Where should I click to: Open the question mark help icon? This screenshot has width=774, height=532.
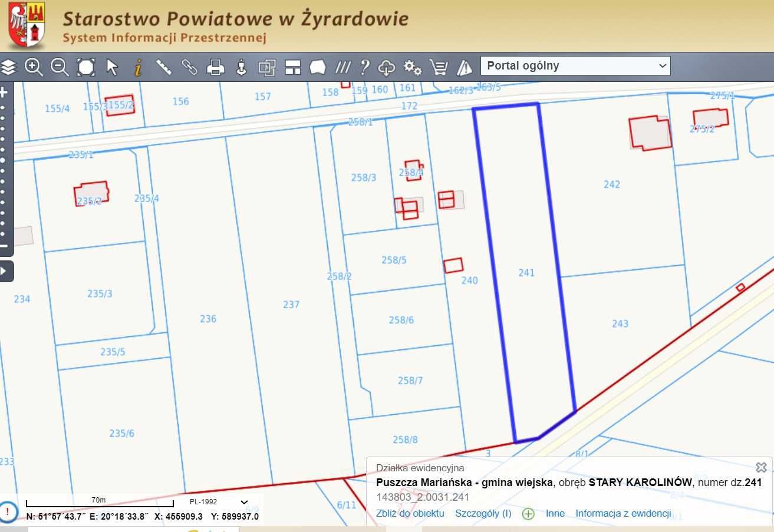pos(365,67)
